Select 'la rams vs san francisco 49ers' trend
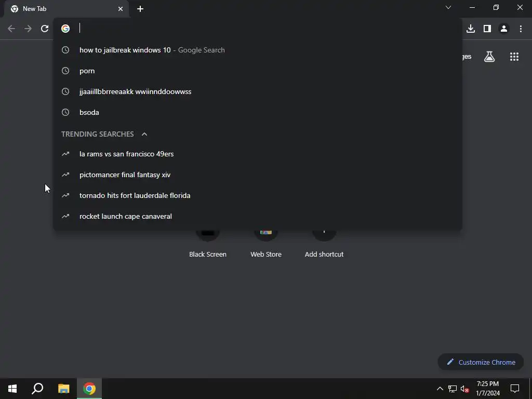This screenshot has height=399, width=532. (258, 154)
